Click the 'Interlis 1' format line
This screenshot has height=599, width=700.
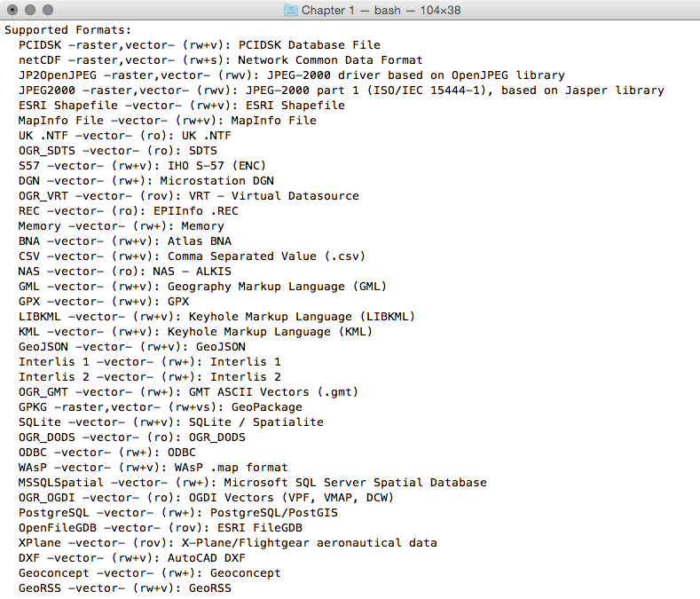tap(150, 362)
